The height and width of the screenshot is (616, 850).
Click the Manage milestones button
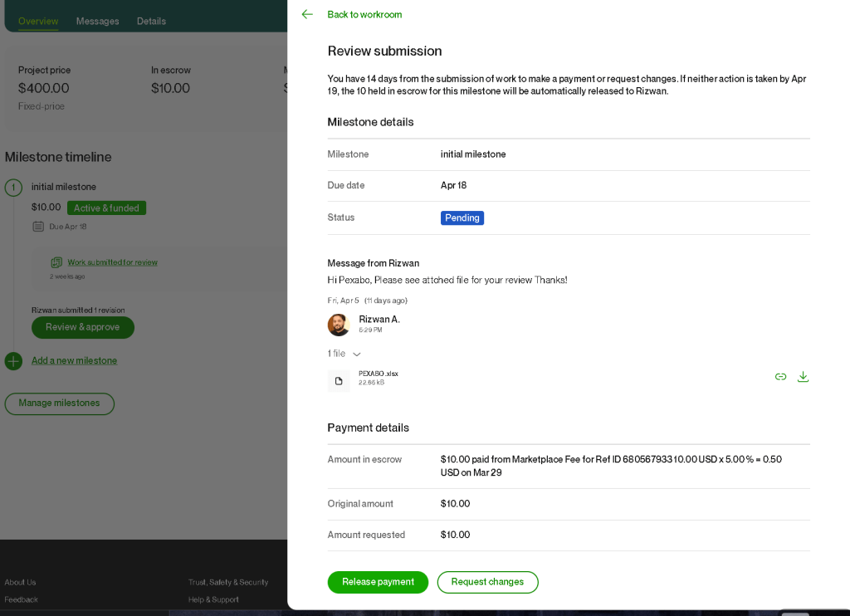coord(59,403)
